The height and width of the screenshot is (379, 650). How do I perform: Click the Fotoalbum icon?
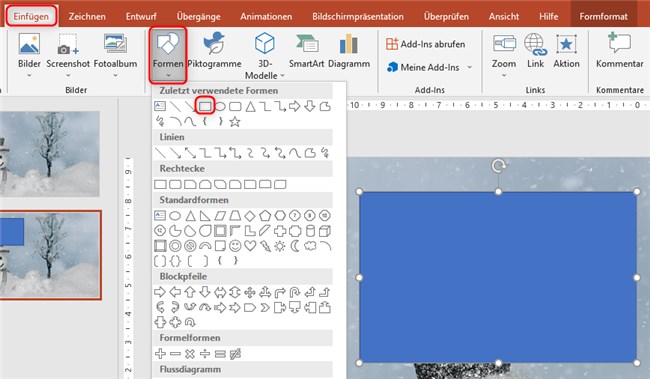[x=115, y=44]
